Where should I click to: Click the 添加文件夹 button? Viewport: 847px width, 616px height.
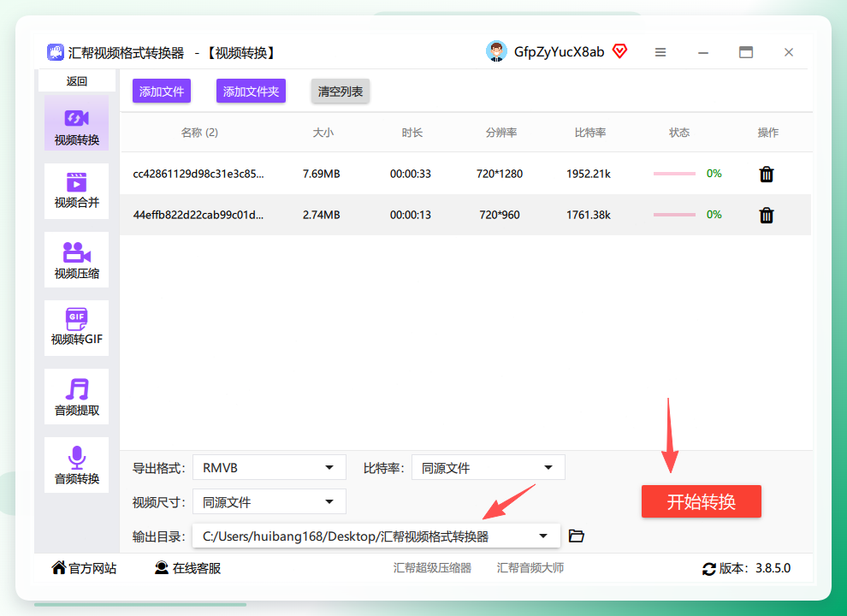pyautogui.click(x=251, y=92)
